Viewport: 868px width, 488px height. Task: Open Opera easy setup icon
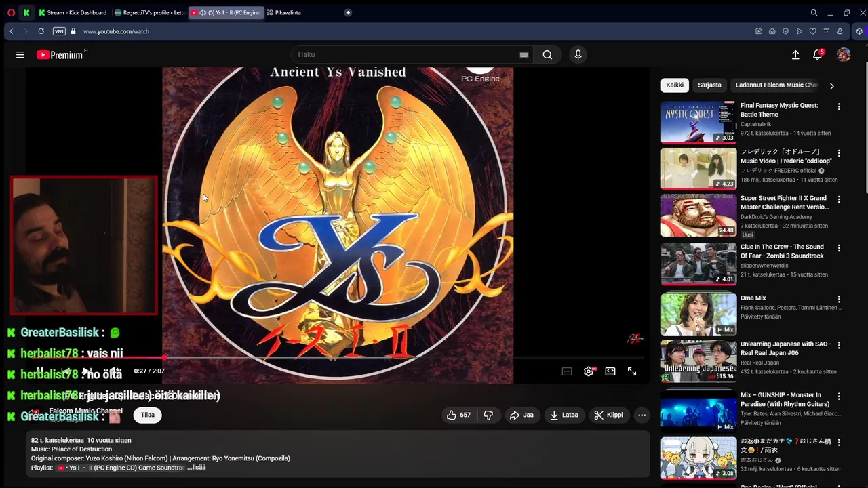826,31
